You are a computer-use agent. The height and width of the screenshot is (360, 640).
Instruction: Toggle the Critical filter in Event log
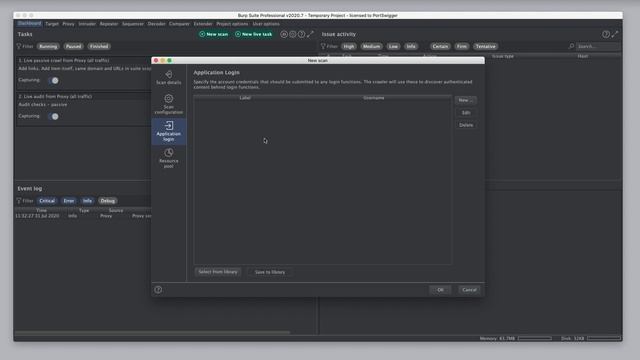point(47,201)
